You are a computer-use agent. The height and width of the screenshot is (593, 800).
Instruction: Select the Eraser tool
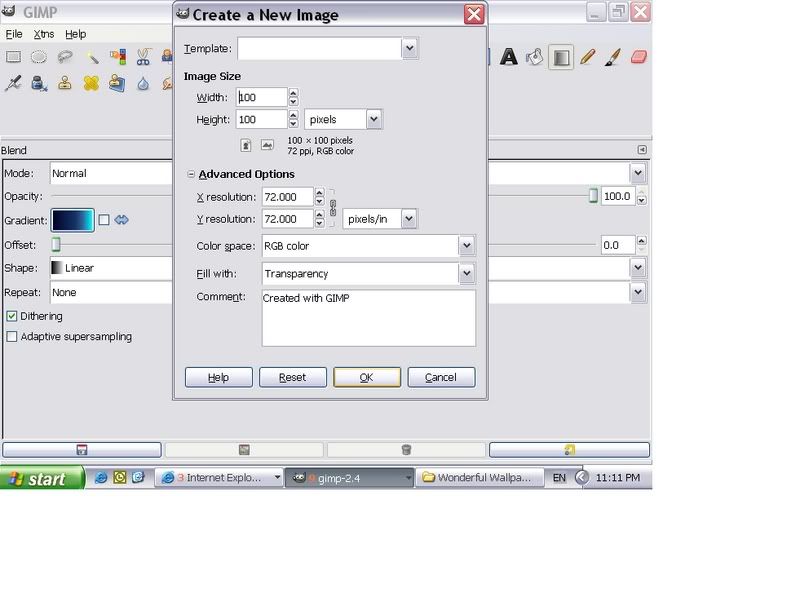639,57
